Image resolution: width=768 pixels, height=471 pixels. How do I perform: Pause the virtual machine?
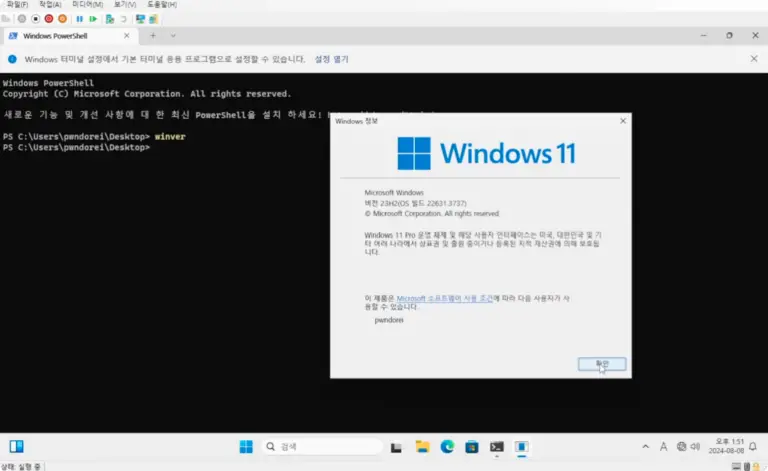coord(79,19)
